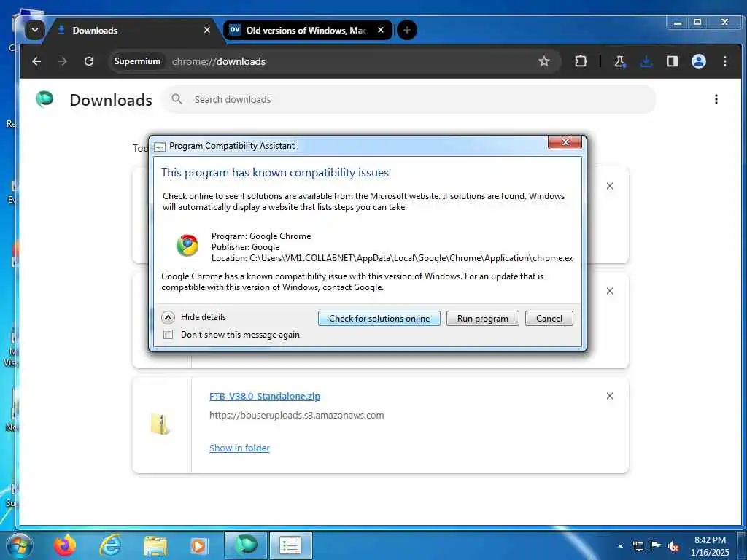747x560 pixels.
Task: Open the tab search dropdown arrow
Action: (35, 30)
